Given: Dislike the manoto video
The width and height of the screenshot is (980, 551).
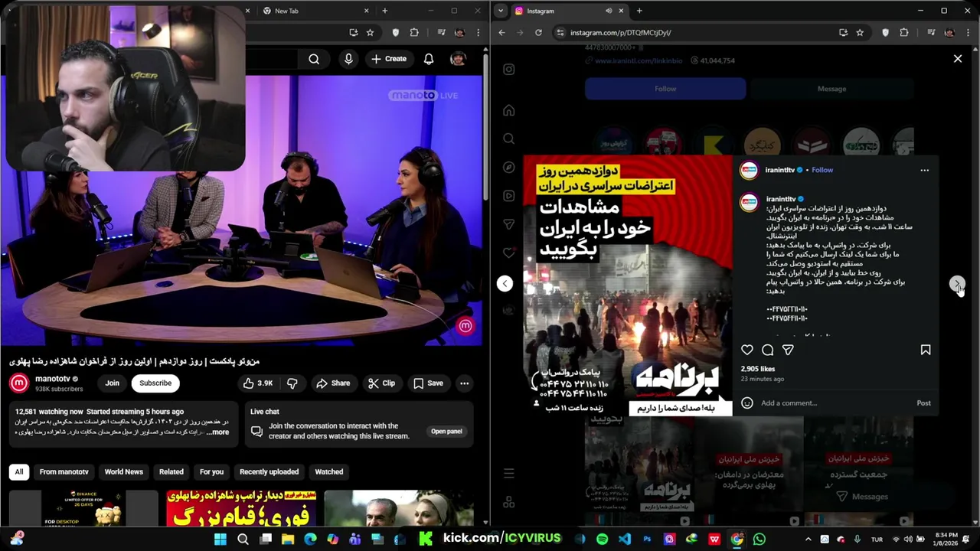Looking at the screenshot, I should coord(292,383).
